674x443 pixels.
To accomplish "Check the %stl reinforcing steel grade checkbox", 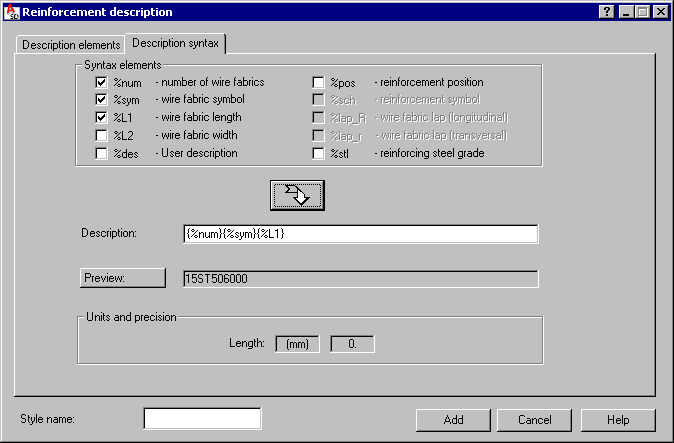I will 318,153.
